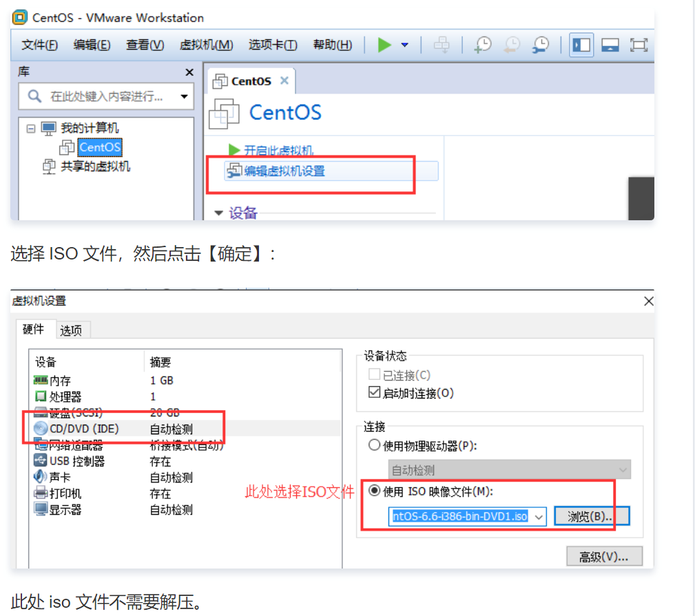The width and height of the screenshot is (695, 616).
Task: Collapse the 我的计算机 tree node
Action: point(30,129)
